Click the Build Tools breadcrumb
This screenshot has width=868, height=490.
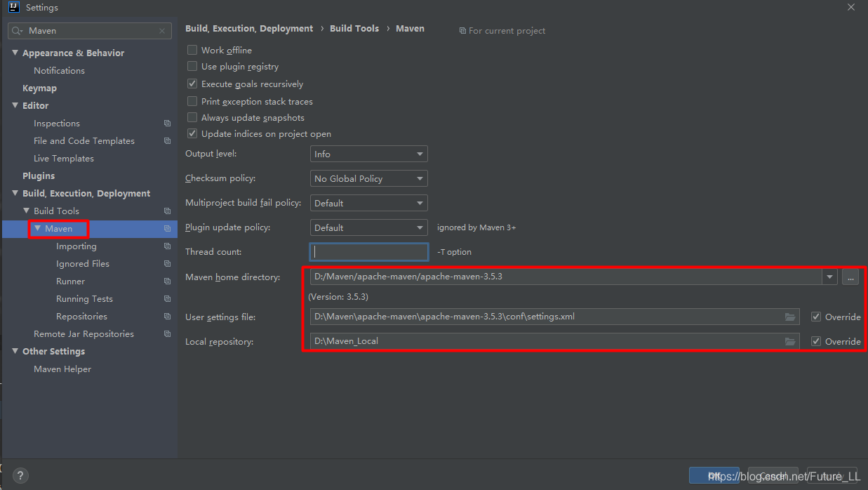(x=354, y=29)
